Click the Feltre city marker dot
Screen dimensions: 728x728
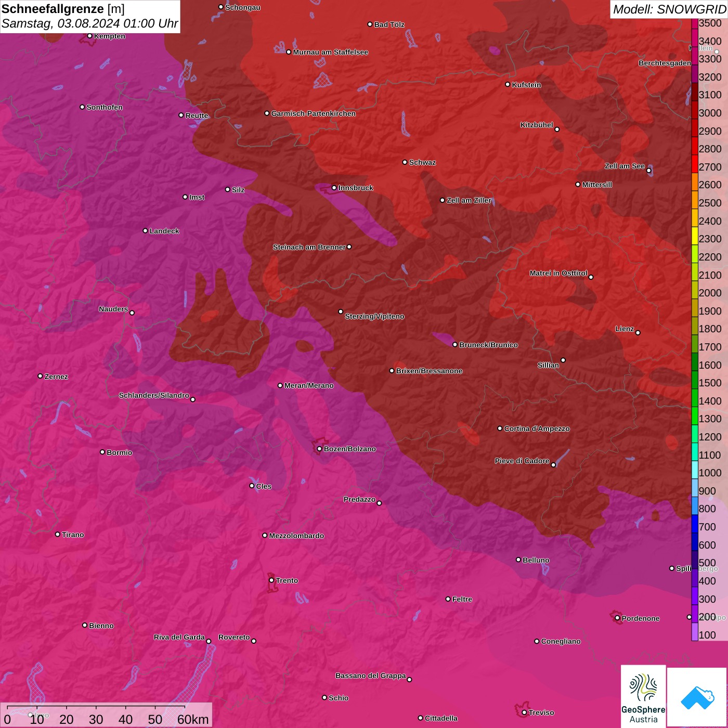coord(448,599)
